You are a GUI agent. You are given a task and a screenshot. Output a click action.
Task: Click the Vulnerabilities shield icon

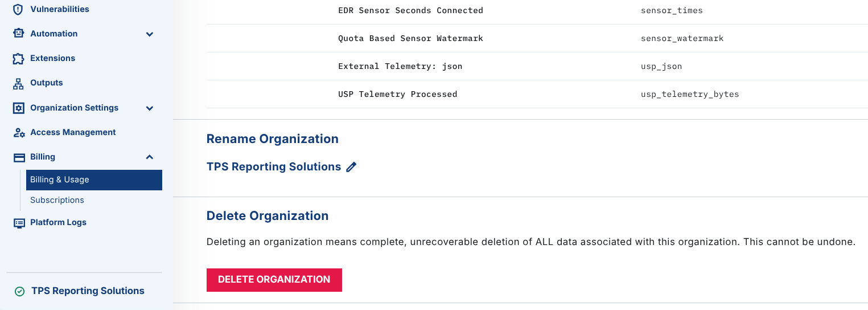coord(19,9)
